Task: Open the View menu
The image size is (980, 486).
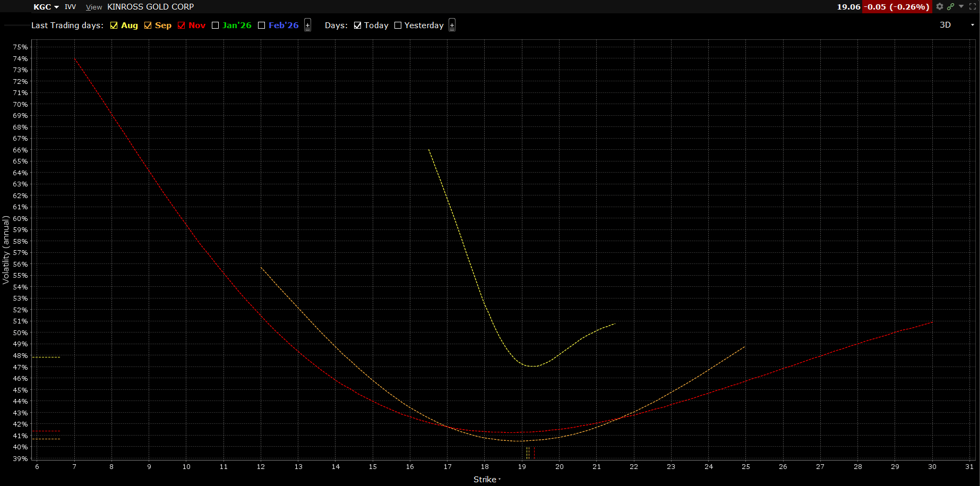Action: pyautogui.click(x=94, y=7)
